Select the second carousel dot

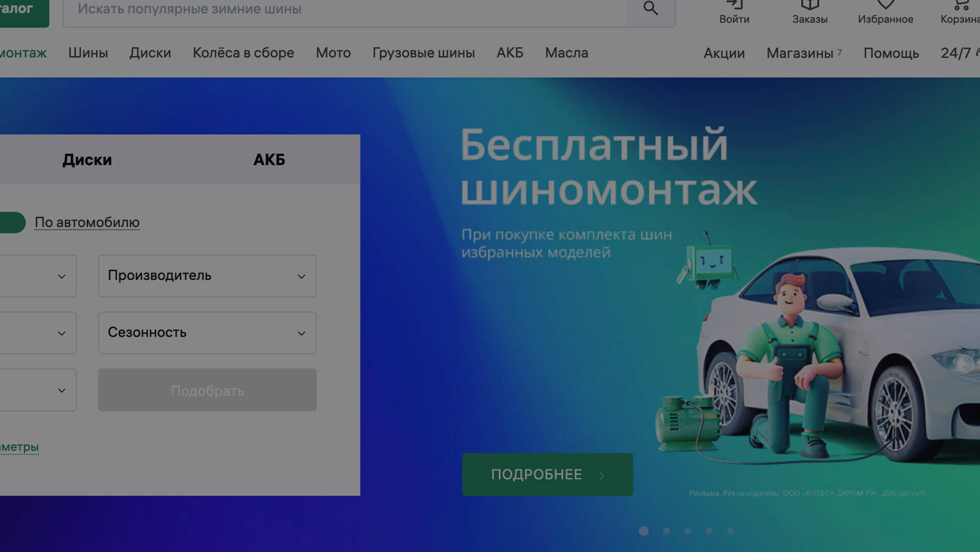(666, 531)
